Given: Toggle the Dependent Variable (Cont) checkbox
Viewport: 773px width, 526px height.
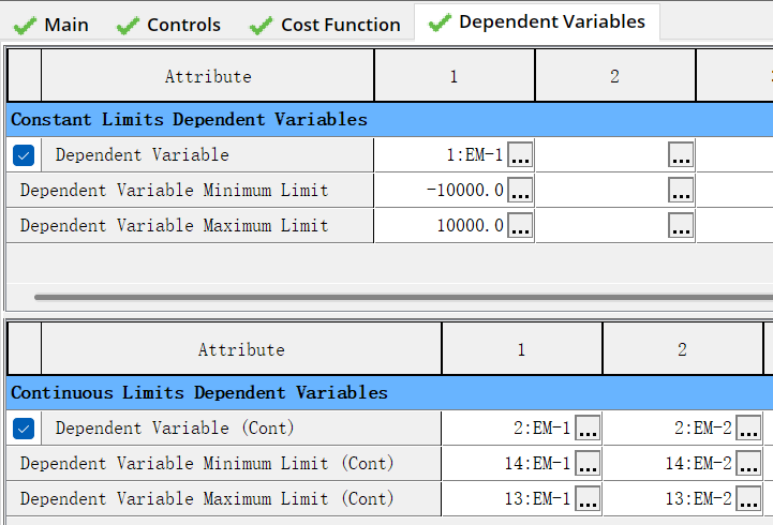Looking at the screenshot, I should 24,428.
